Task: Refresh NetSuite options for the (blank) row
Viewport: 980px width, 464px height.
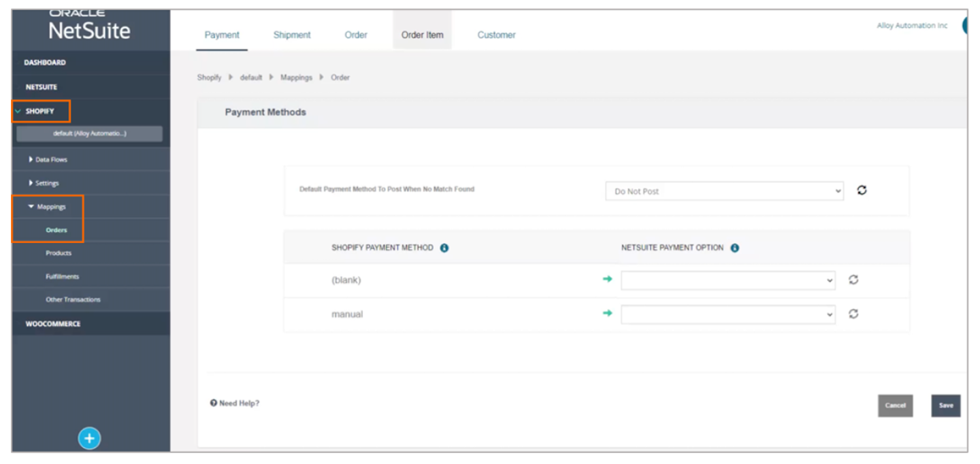Action: (x=853, y=280)
